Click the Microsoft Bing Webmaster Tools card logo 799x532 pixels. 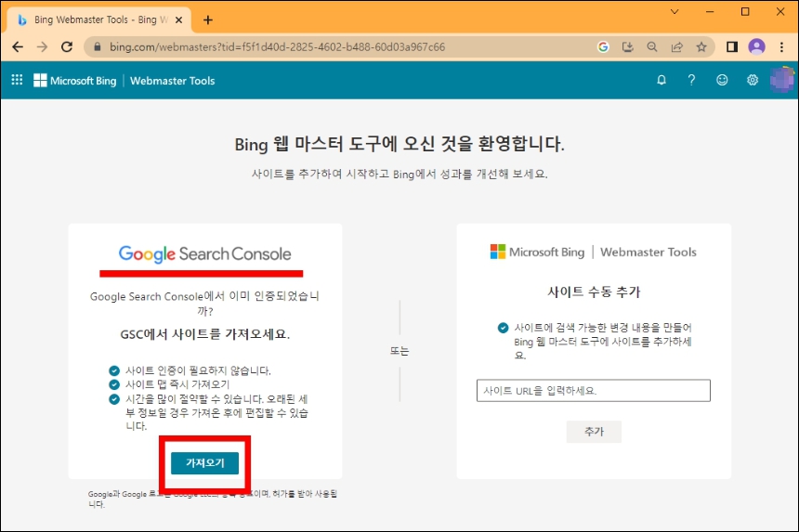[593, 252]
